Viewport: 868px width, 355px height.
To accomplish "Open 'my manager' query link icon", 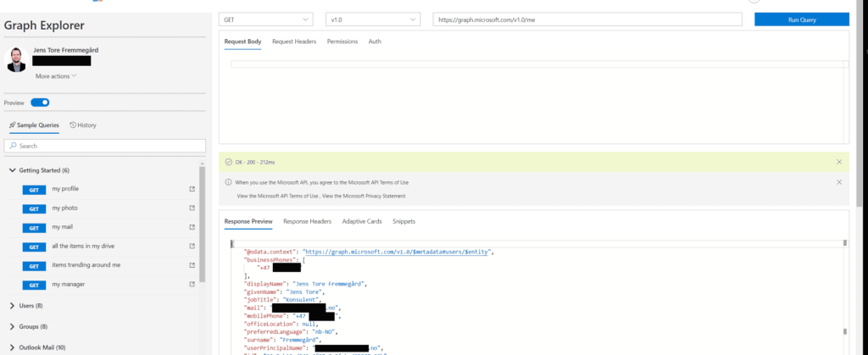I will (192, 284).
